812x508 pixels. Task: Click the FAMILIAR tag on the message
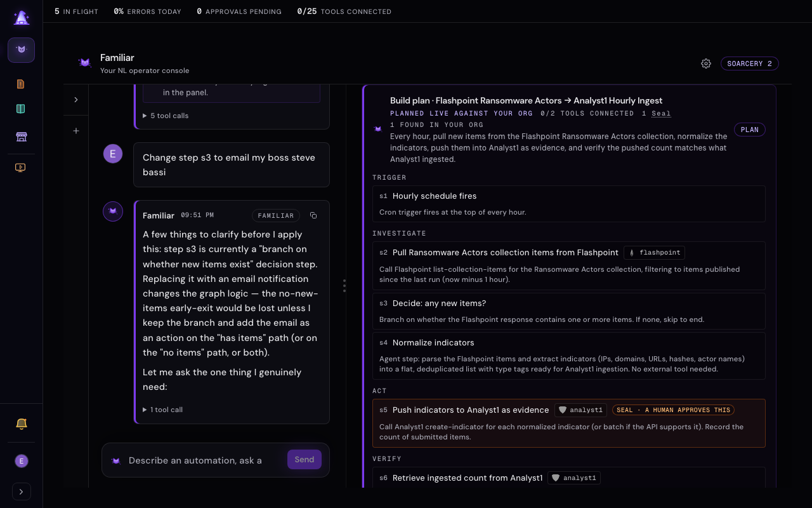[276, 216]
